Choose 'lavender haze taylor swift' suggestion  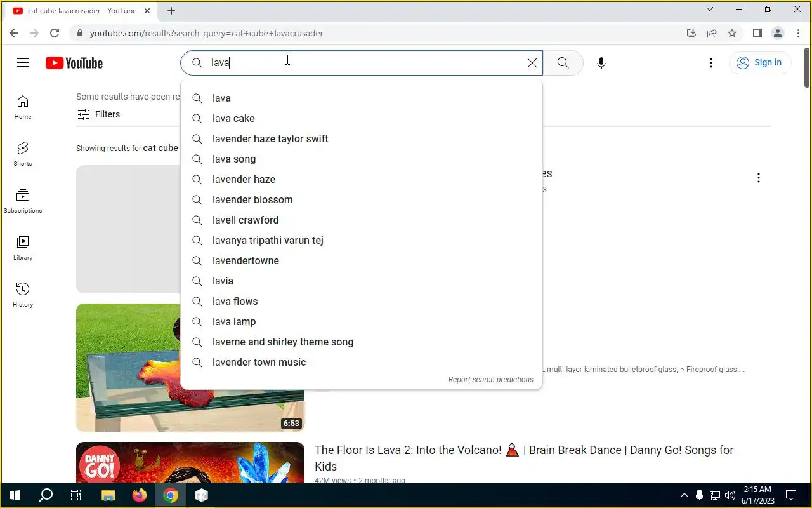click(x=362, y=138)
